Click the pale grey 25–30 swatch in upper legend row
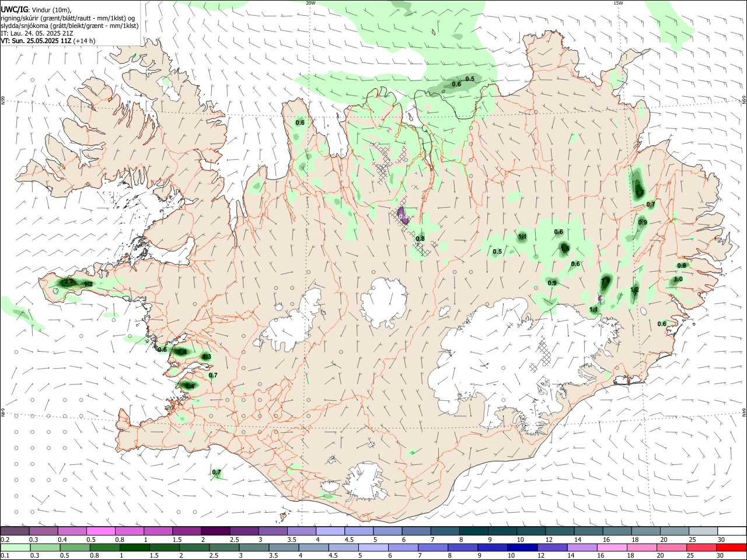Viewport: 747px width, 560px height. (x=704, y=531)
